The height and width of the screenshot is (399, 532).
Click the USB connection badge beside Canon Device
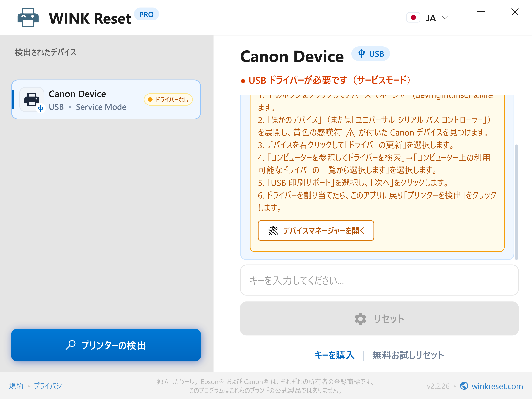pos(370,54)
